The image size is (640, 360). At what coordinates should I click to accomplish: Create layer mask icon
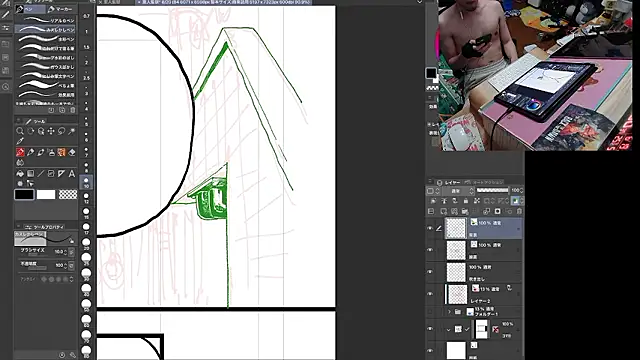498,211
